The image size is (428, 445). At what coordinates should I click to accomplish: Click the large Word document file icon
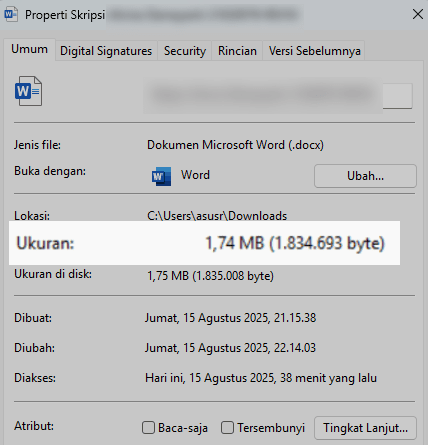click(x=28, y=91)
